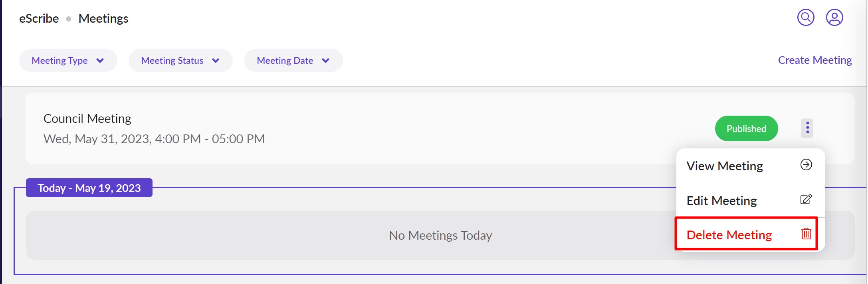This screenshot has width=868, height=284.
Task: Click the green Published indicator
Action: [746, 128]
